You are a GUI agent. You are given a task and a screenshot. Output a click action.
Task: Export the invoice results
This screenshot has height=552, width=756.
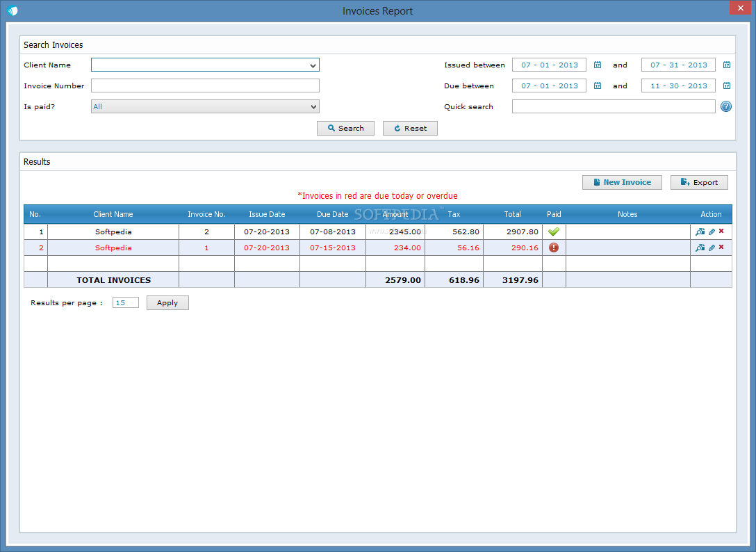tap(699, 182)
